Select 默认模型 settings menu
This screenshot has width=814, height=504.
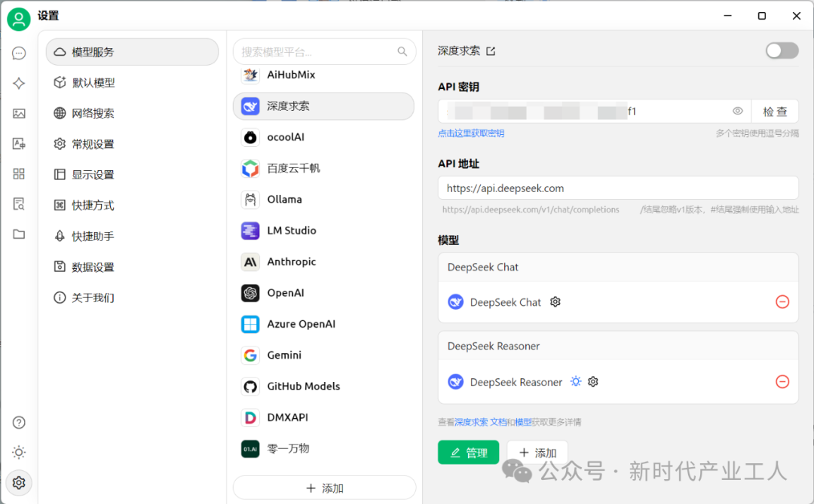[133, 83]
